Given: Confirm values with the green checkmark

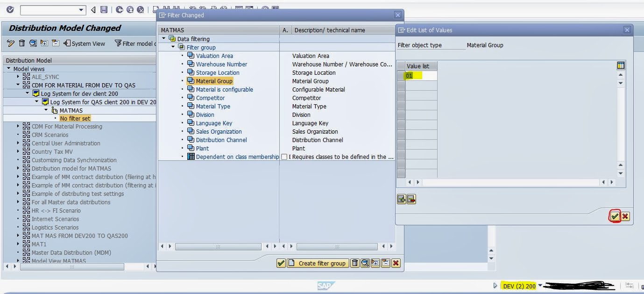Looking at the screenshot, I should (615, 216).
